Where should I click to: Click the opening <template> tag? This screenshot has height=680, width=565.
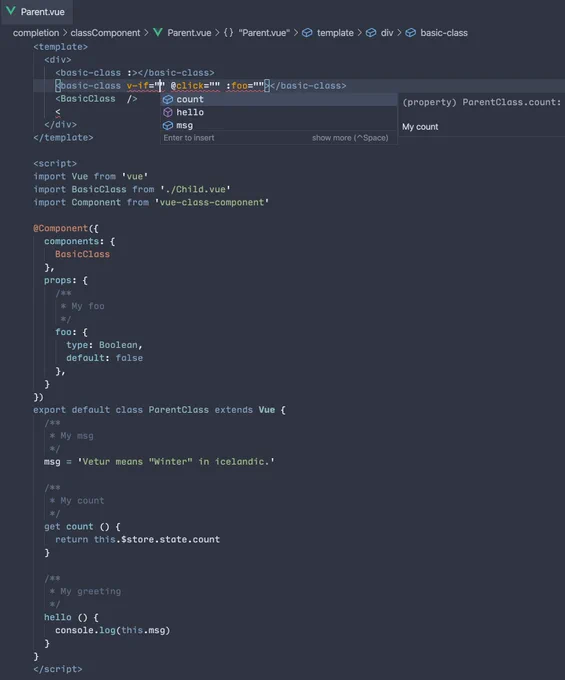point(61,47)
